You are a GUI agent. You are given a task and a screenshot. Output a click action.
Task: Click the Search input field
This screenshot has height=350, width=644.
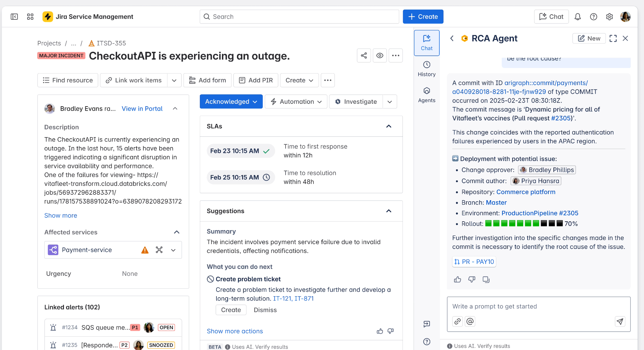[x=299, y=17]
